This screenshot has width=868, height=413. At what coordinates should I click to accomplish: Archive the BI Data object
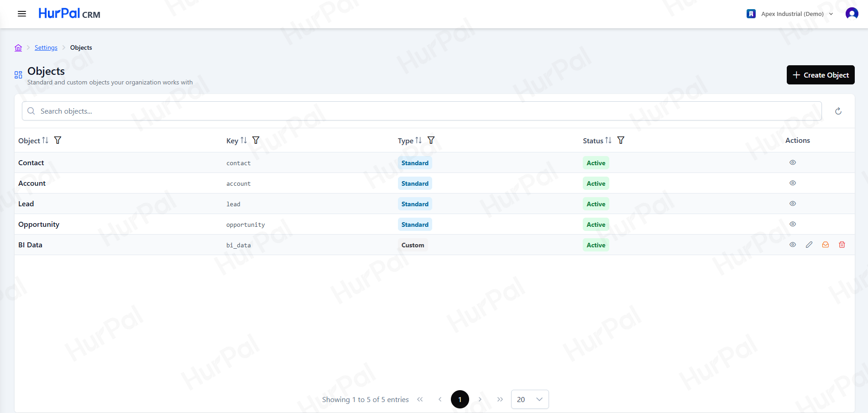826,245
